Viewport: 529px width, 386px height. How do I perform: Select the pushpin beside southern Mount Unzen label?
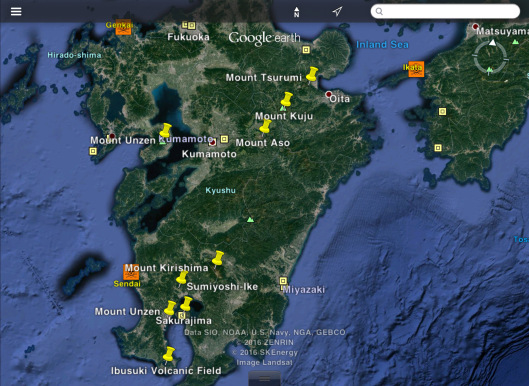pyautogui.click(x=170, y=308)
